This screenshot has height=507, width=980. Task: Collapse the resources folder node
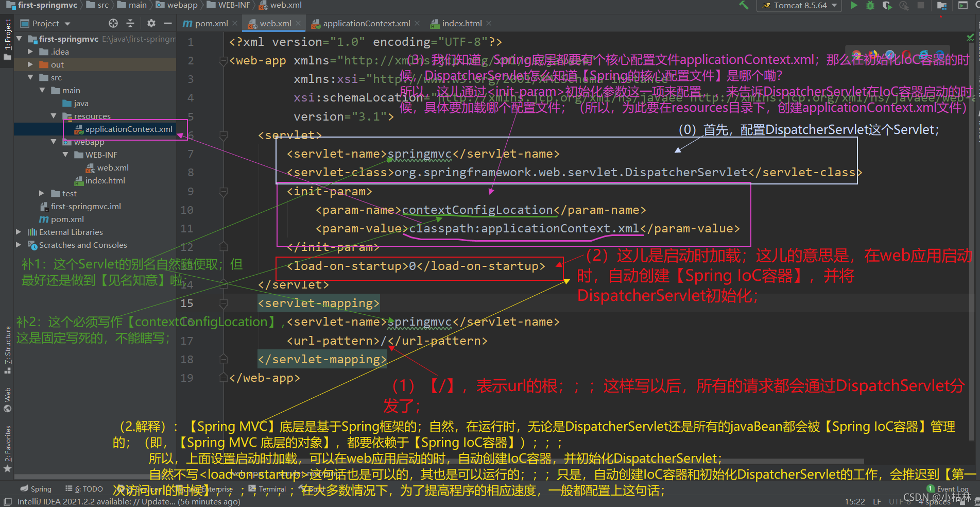[54, 116]
